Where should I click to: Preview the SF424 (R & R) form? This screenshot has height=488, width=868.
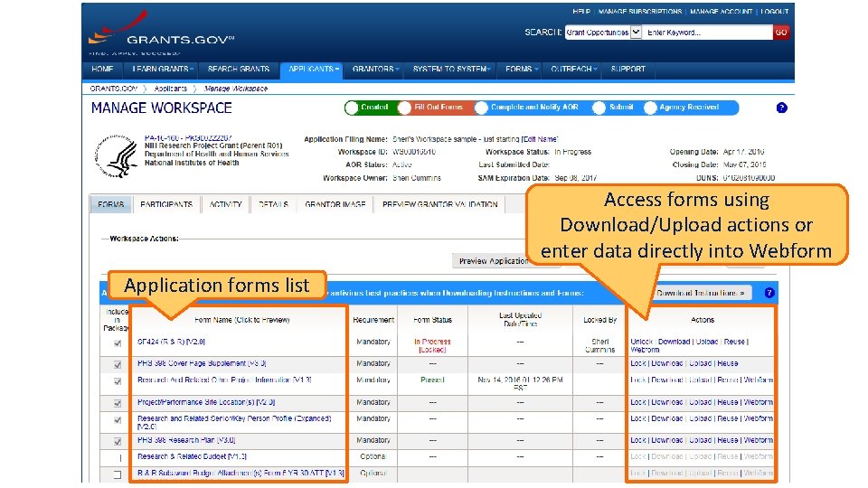point(171,342)
